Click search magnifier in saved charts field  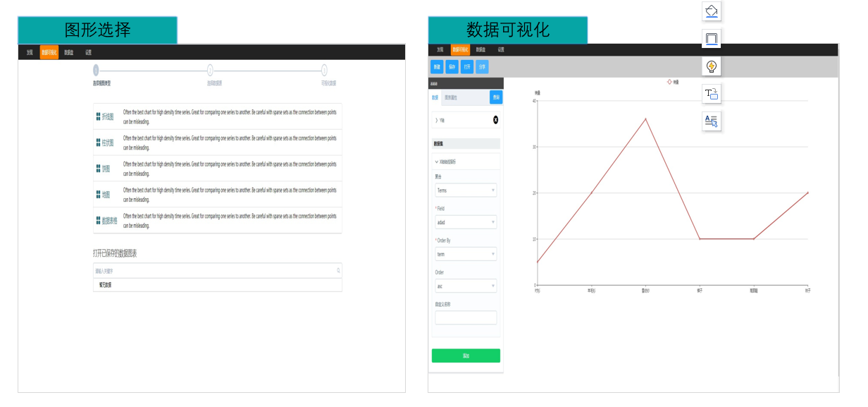coord(338,271)
